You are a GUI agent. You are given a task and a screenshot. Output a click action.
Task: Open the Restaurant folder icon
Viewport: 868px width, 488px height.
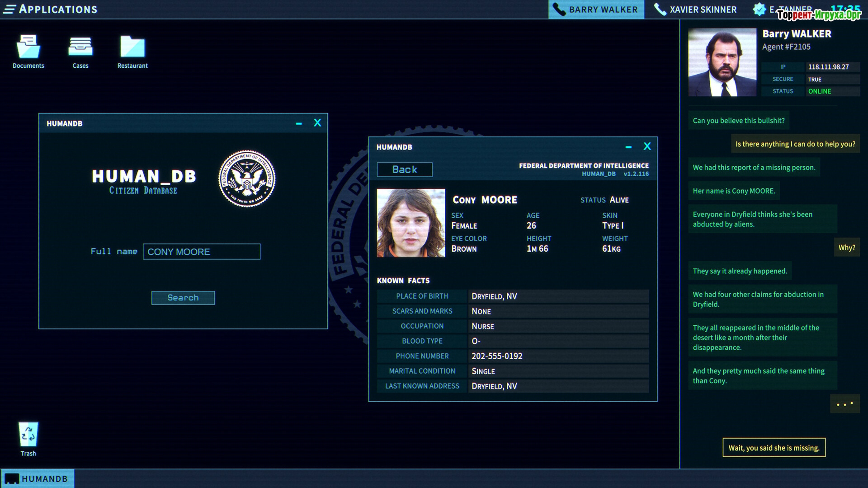(x=132, y=47)
